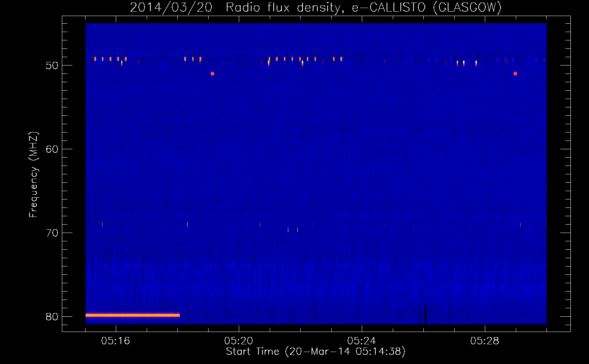
Task: Click the 05:24 time tick label
Action: coord(362,341)
